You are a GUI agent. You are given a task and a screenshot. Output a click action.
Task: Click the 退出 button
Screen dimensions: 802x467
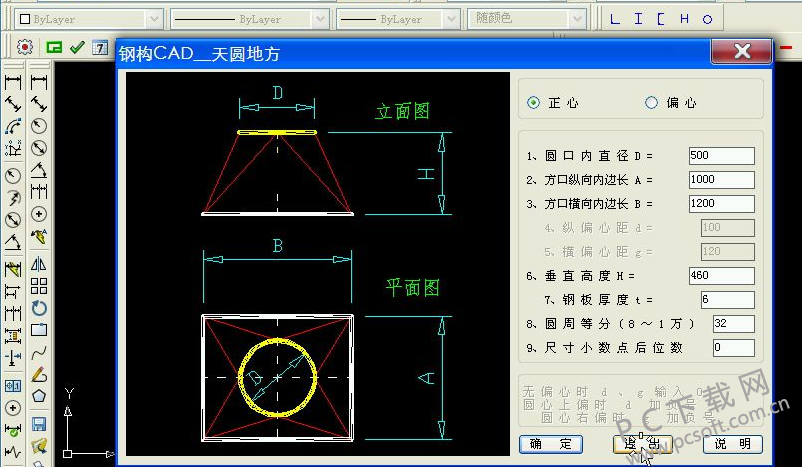tap(642, 443)
